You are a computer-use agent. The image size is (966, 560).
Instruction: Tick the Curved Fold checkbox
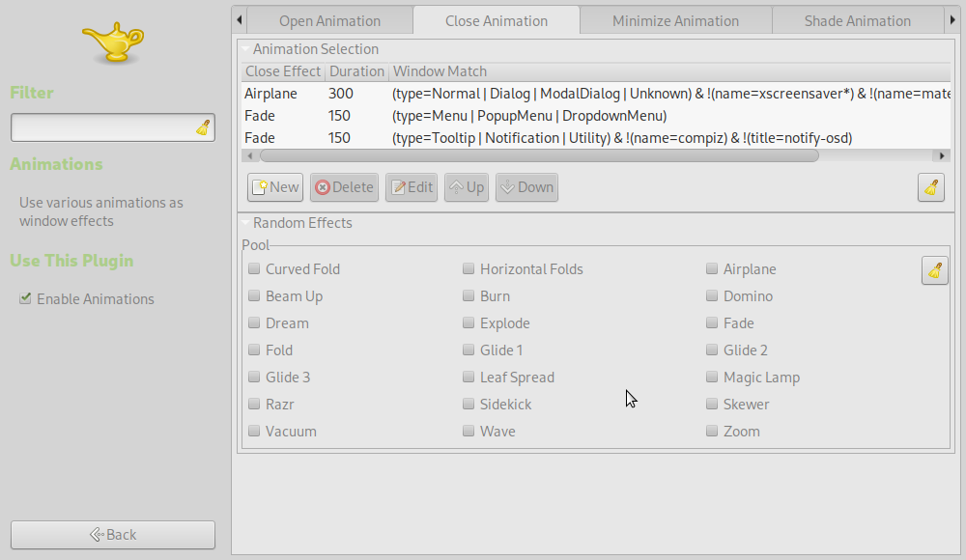tap(254, 269)
